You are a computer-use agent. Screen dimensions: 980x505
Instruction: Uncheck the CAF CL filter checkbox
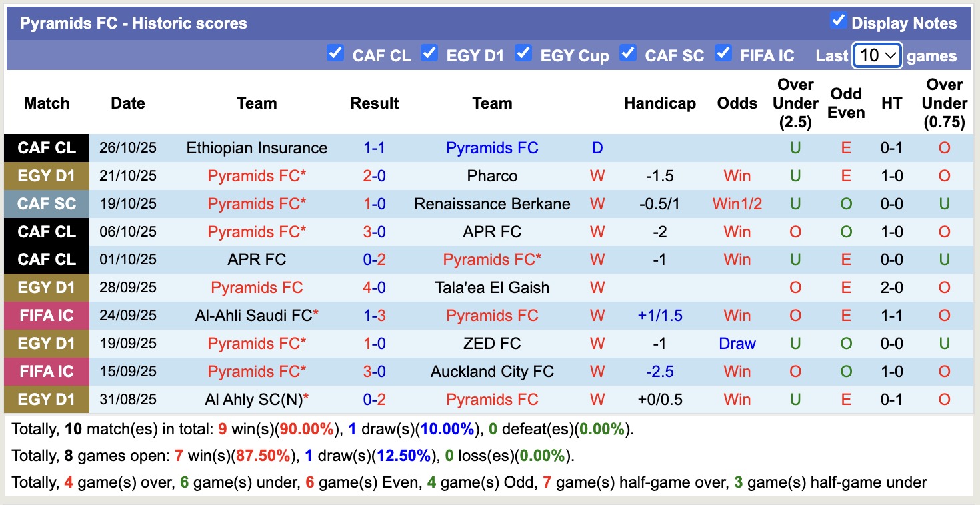coord(335,53)
